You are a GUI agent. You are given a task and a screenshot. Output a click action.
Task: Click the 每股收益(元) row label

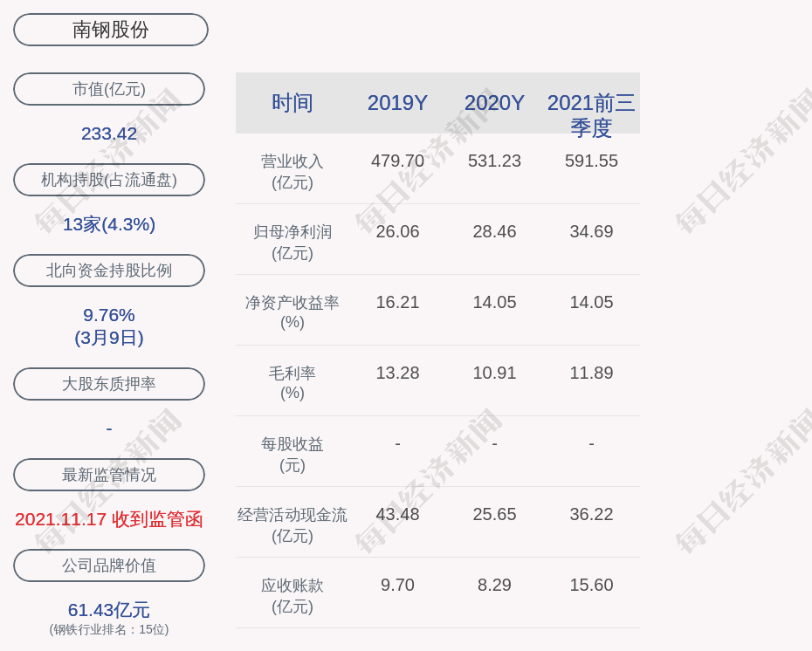tap(292, 455)
